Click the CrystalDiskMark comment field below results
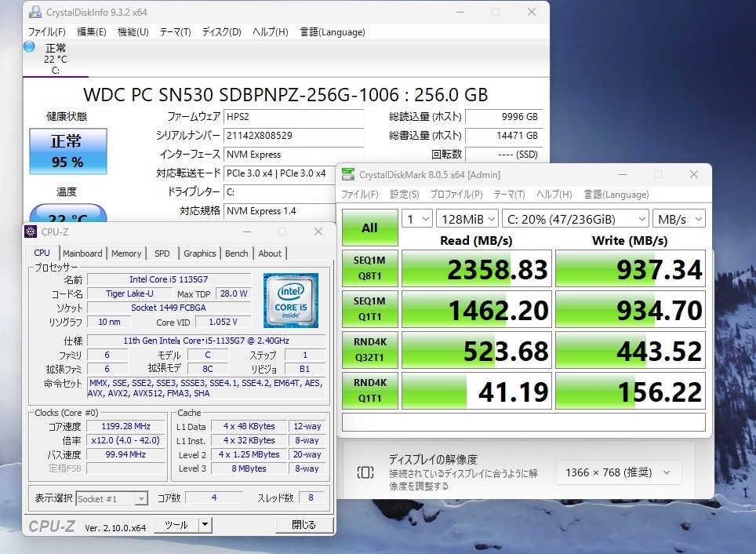The width and height of the screenshot is (756, 554). 524,422
